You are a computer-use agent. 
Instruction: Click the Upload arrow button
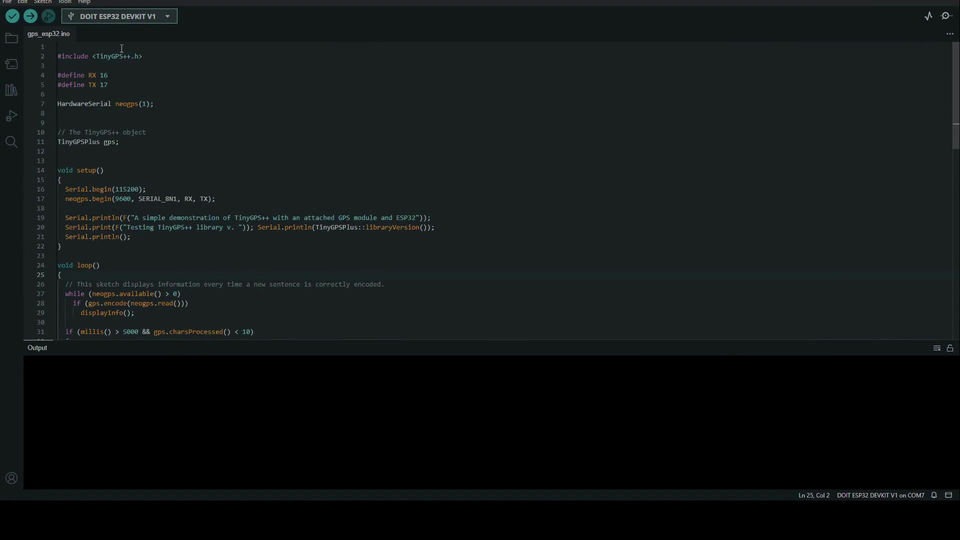tap(30, 17)
